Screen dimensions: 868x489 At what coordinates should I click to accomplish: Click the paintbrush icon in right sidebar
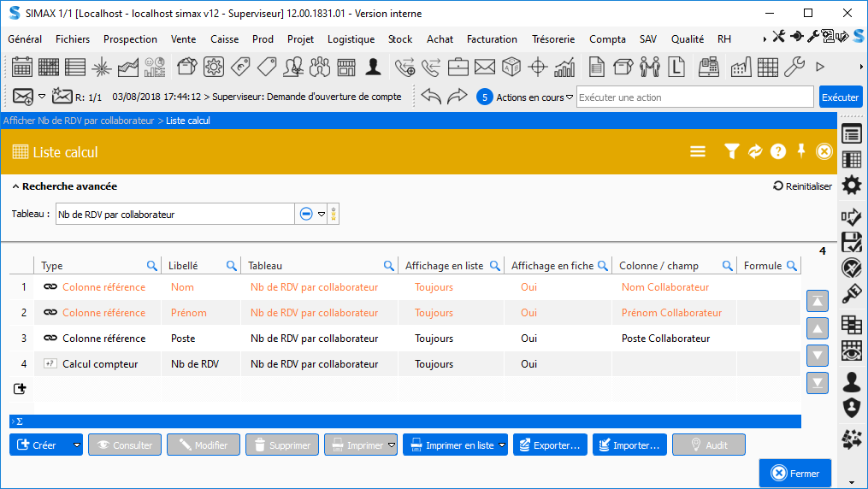(852, 295)
